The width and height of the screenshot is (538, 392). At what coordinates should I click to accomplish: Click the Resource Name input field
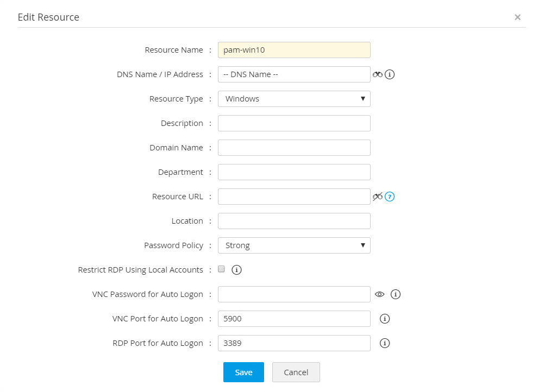click(x=294, y=50)
